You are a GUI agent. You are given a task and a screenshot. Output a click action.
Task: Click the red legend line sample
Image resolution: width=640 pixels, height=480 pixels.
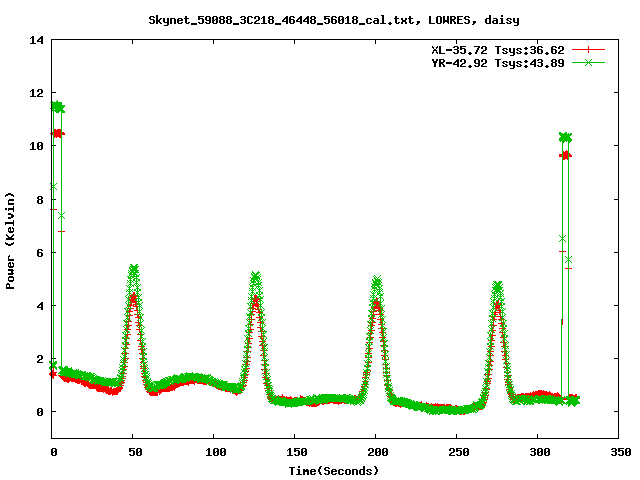click(x=588, y=50)
